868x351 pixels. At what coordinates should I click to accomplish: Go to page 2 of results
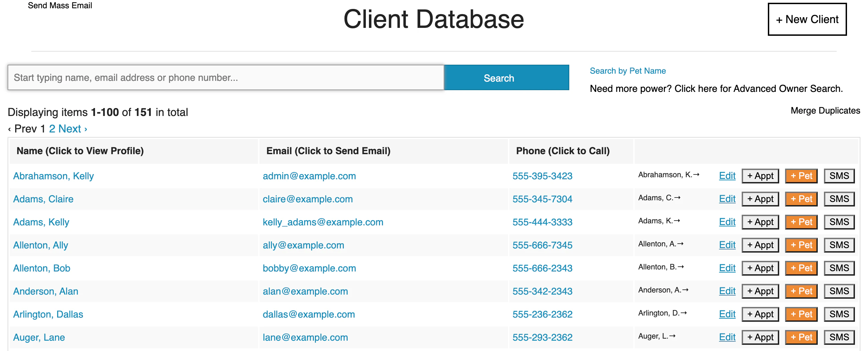pos(52,129)
